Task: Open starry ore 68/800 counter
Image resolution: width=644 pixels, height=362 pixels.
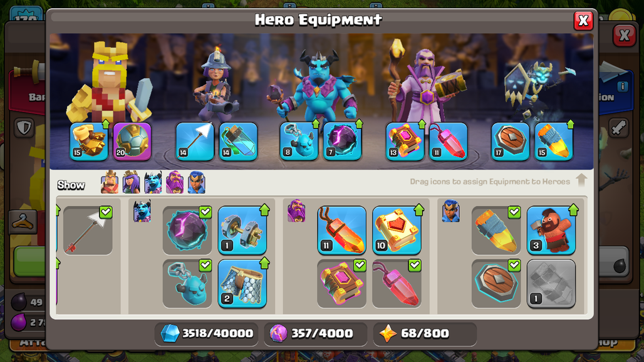Action: pos(425,334)
